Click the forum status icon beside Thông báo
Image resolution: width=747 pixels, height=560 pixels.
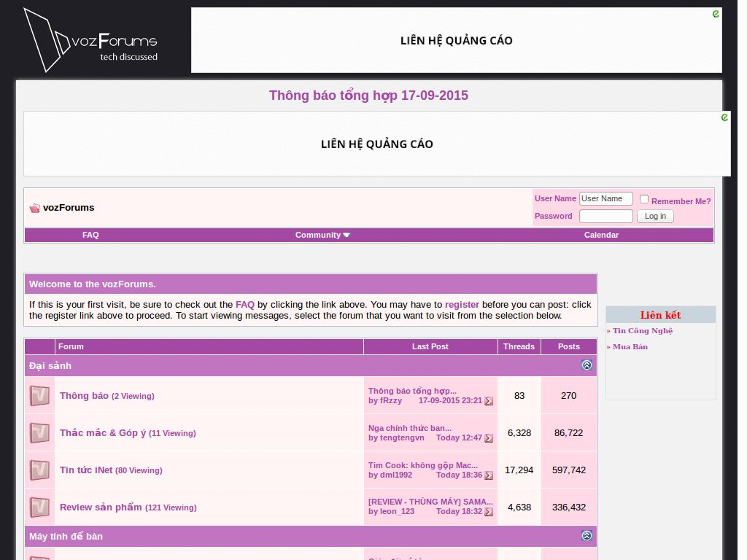point(39,396)
